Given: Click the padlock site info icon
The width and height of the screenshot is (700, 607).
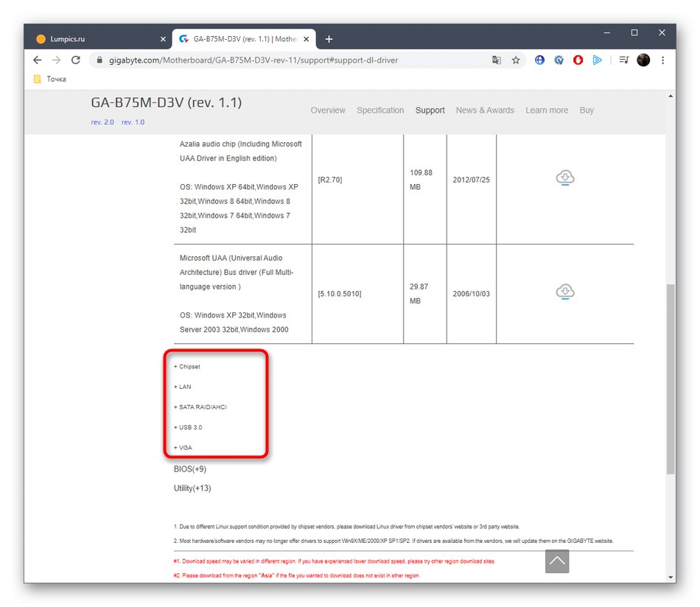Looking at the screenshot, I should (99, 60).
